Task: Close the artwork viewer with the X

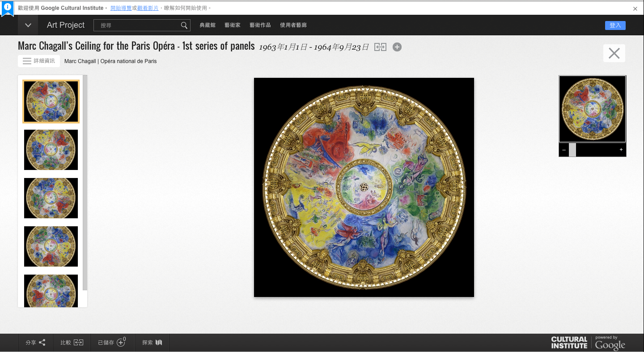Action: click(614, 53)
